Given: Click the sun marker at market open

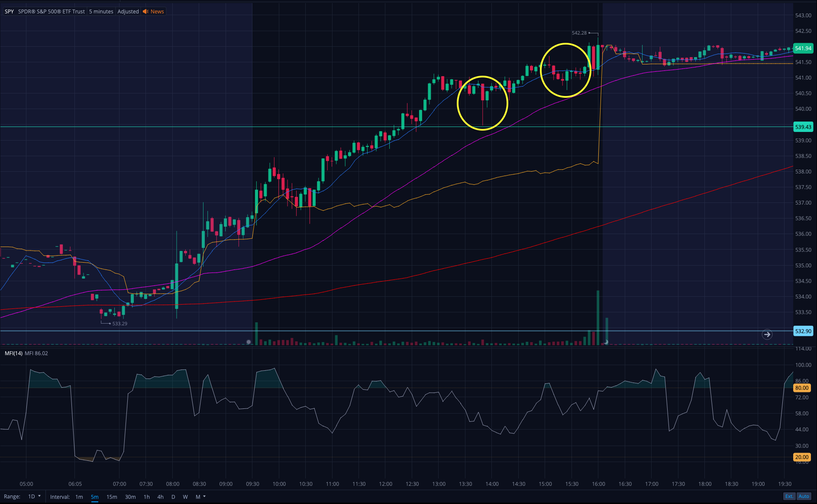Looking at the screenshot, I should [249, 342].
